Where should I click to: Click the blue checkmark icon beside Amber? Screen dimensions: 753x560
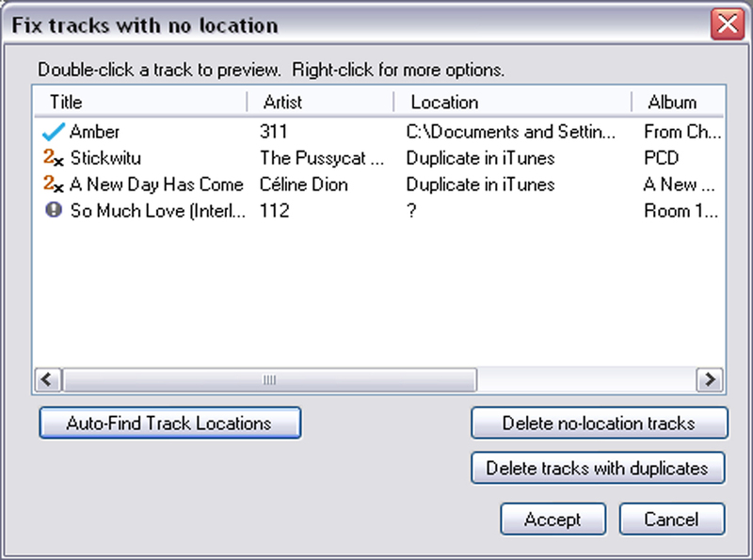point(53,132)
